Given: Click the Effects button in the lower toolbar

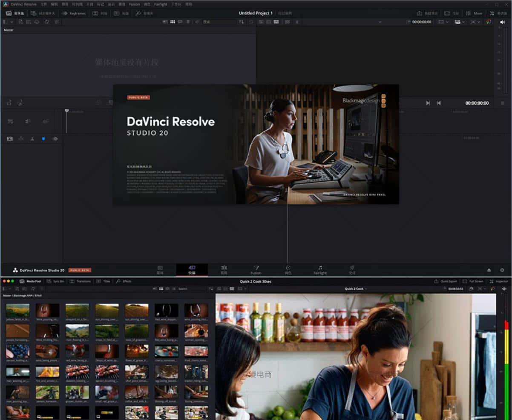Looking at the screenshot, I should click(124, 281).
